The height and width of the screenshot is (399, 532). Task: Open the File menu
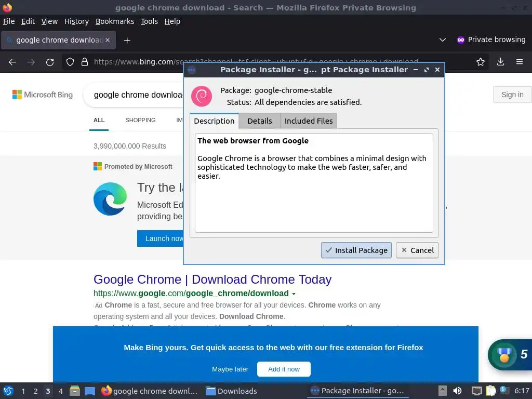(9, 21)
